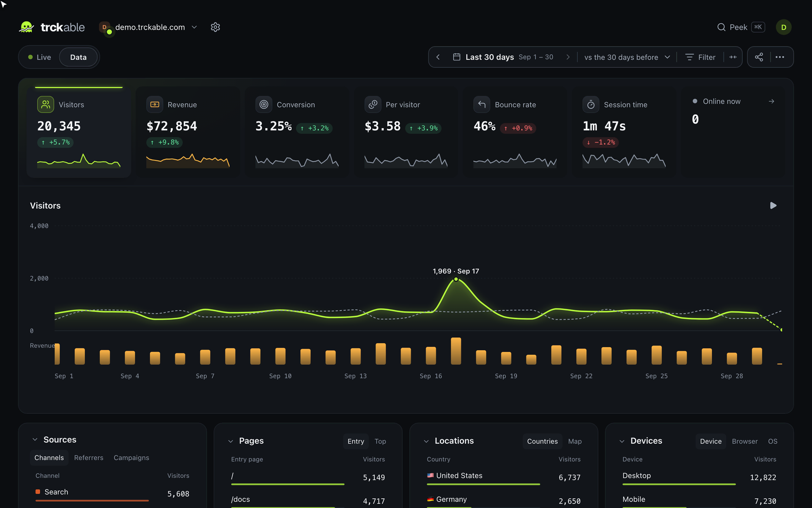812x508 pixels.
Task: Open the Referrers tab in Sources
Action: (88, 458)
